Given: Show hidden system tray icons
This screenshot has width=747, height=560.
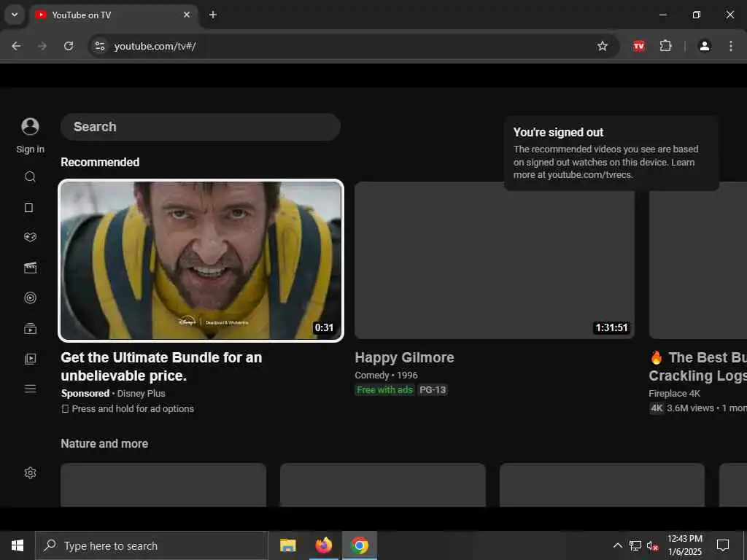Looking at the screenshot, I should point(617,545).
